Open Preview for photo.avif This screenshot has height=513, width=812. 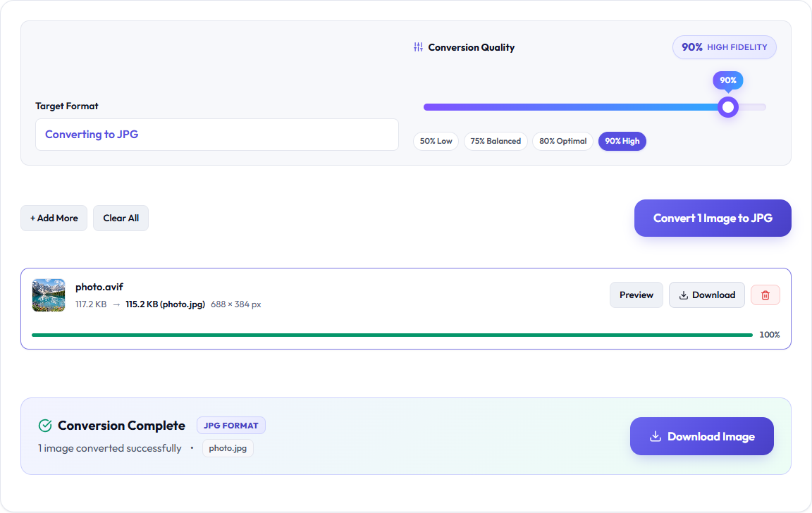[636, 295]
